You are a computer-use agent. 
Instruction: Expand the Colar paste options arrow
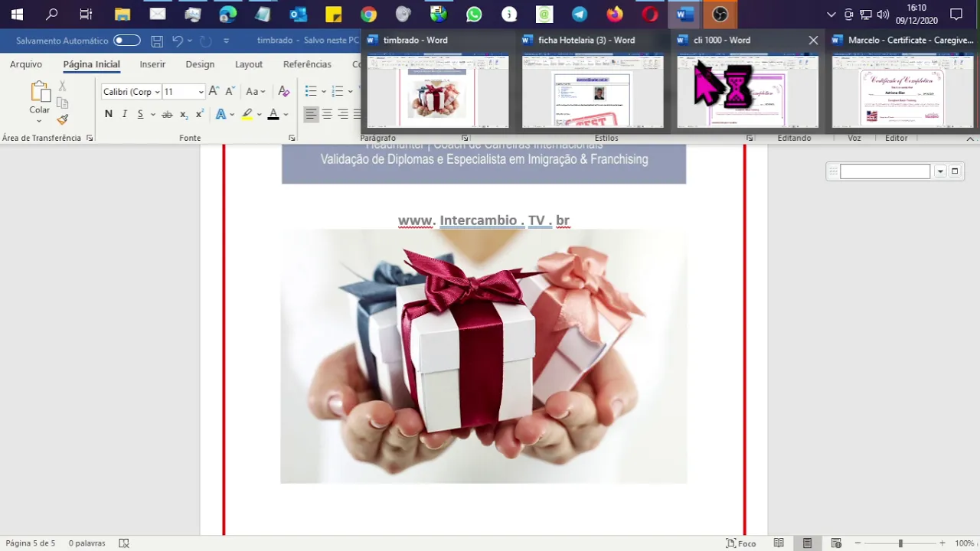39,121
